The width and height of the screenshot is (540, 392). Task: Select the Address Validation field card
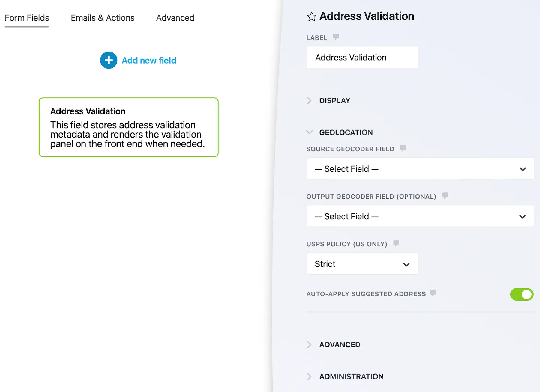tap(129, 127)
